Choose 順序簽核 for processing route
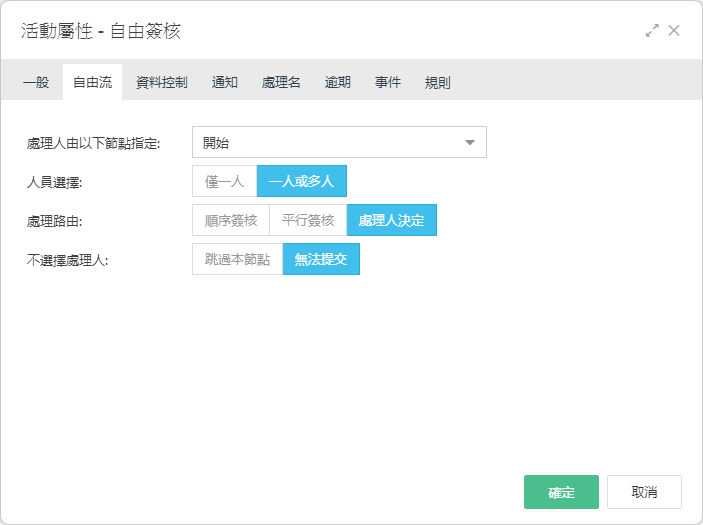The image size is (703, 525). click(x=231, y=220)
